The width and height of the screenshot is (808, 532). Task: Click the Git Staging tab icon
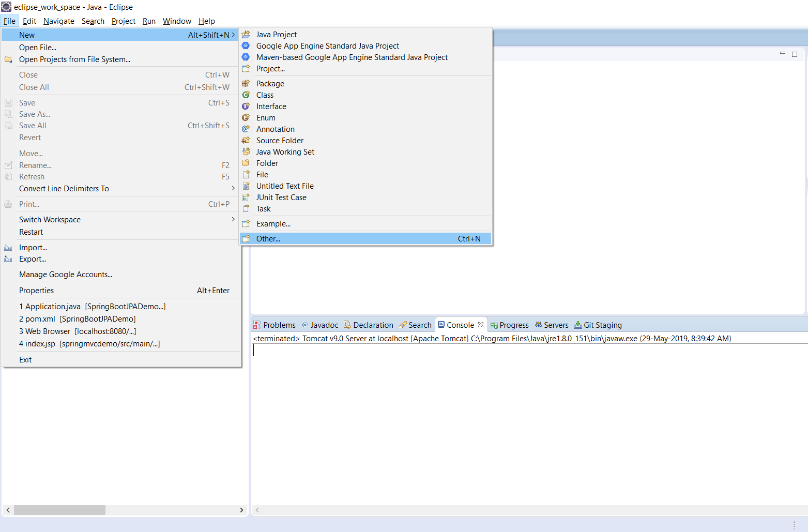click(577, 325)
